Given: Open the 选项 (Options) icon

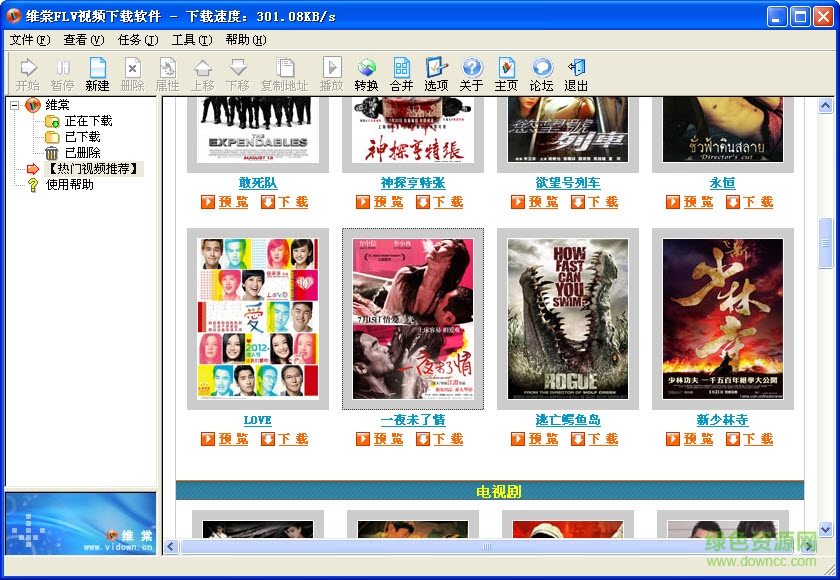Looking at the screenshot, I should click(x=435, y=72).
